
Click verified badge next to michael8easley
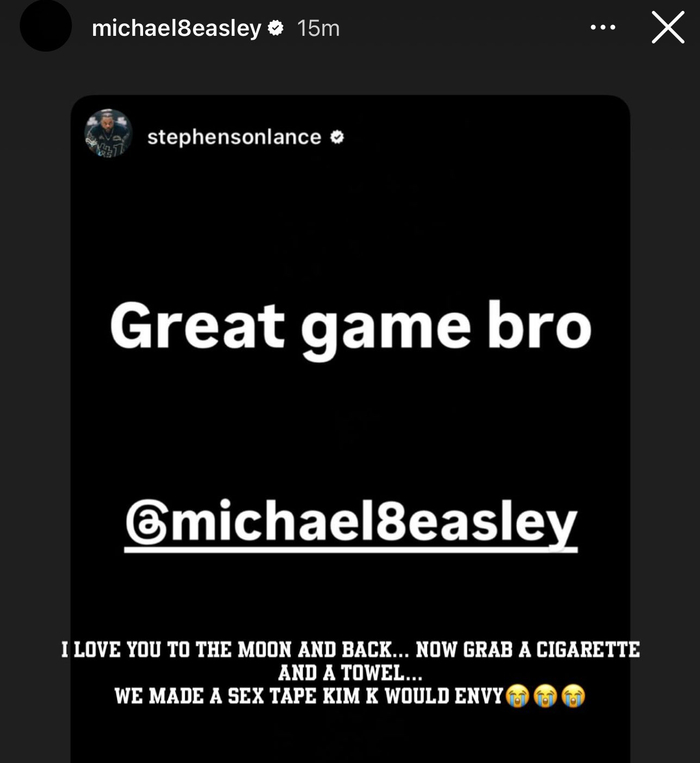(x=276, y=28)
